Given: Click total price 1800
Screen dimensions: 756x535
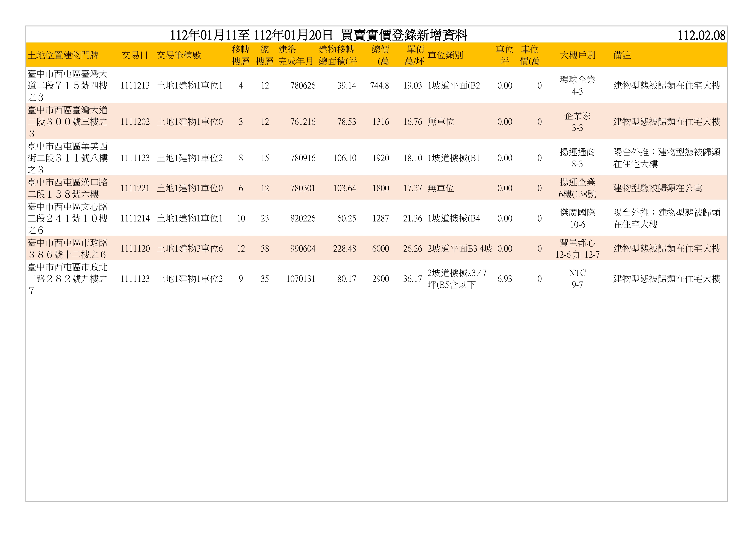Looking at the screenshot, I should [381, 188].
